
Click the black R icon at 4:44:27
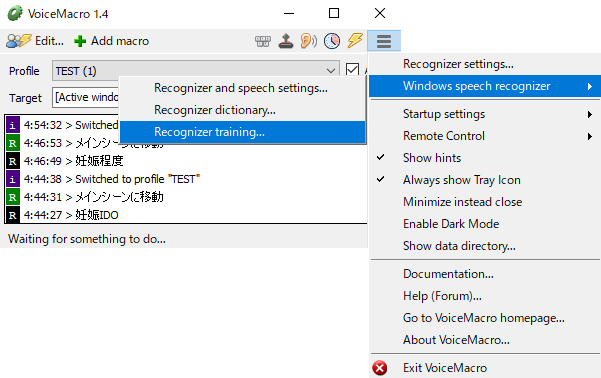point(13,215)
